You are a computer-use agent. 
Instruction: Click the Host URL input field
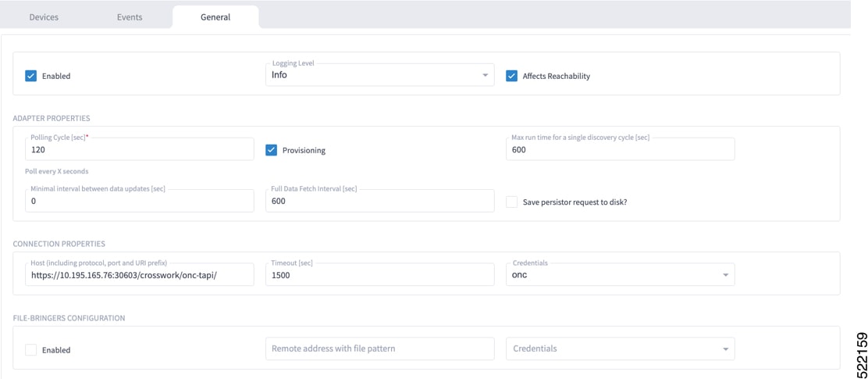140,274
